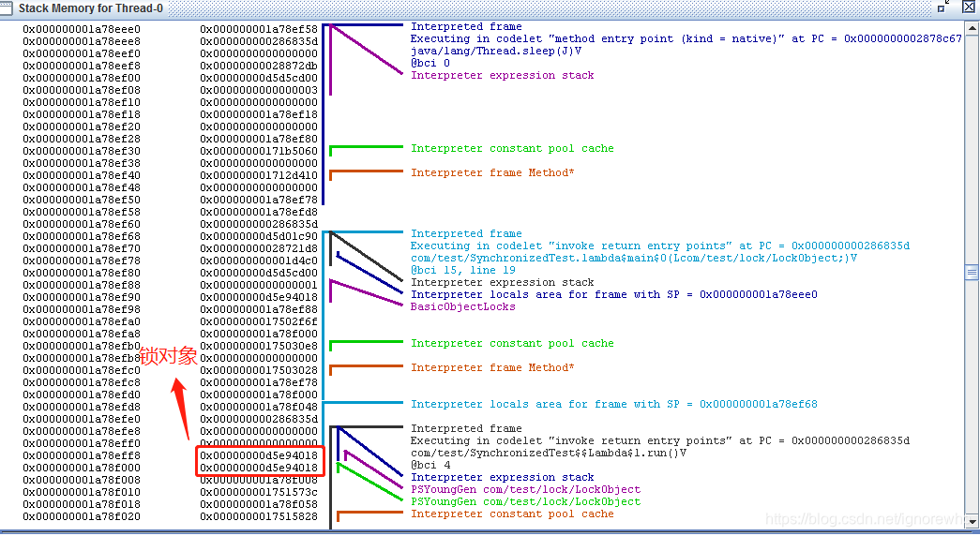Select address 0x000000001a78ef90 in the left column
Screen dimensions: 980x536
[x=82, y=297]
